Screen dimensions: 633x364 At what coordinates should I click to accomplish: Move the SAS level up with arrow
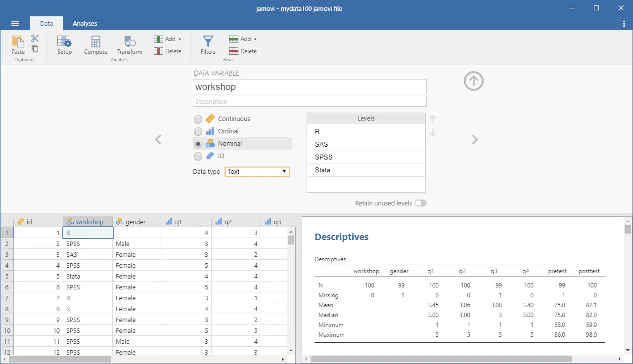click(x=433, y=119)
